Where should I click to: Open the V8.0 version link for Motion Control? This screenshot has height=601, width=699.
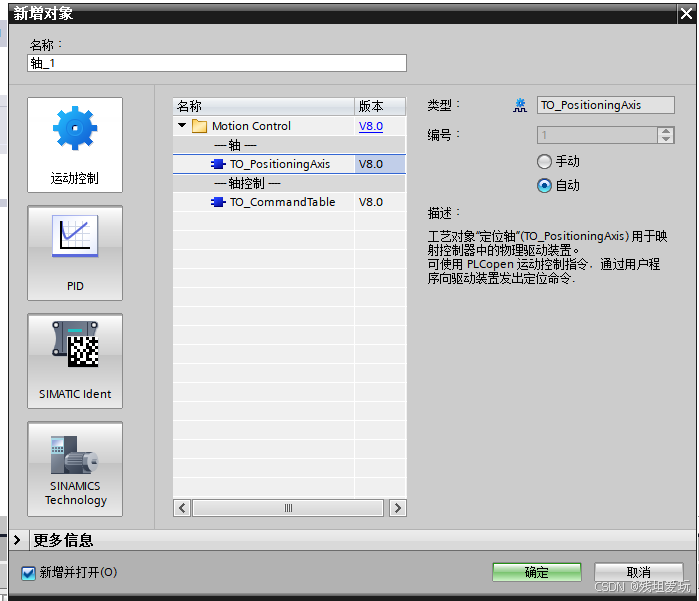click(x=371, y=126)
